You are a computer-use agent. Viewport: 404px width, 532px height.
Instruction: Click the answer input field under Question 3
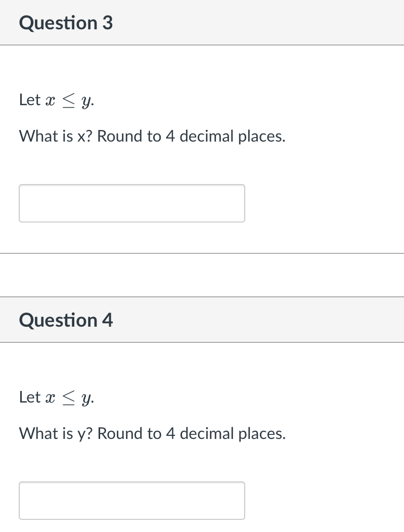tap(131, 203)
